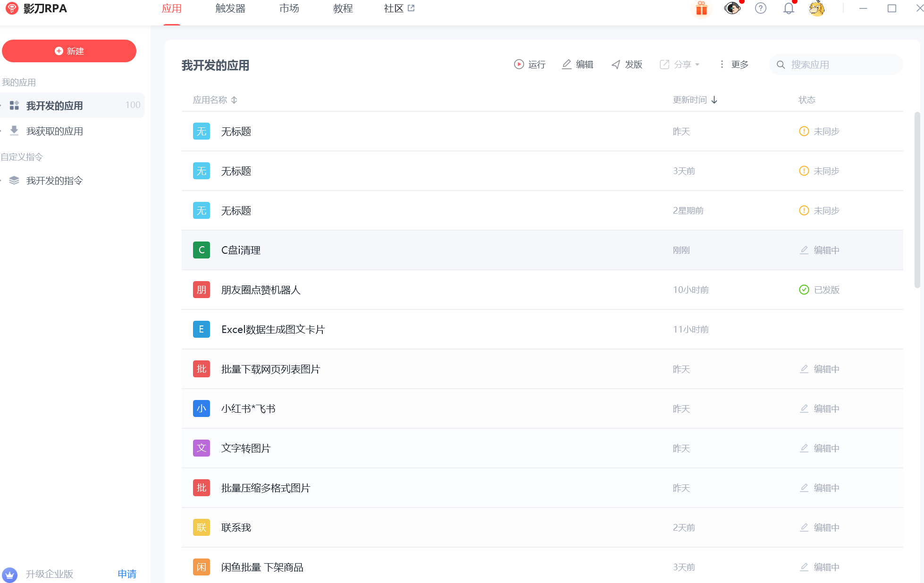This screenshot has height=583, width=924.
Task: Click the eye mascot icon in header
Action: [x=732, y=8]
